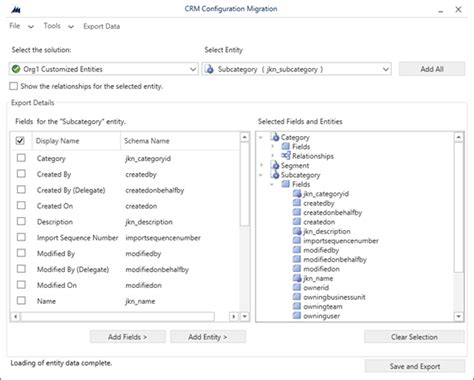Click the ownerid field icon in tree
The width and height of the screenshot is (474, 380).
click(x=297, y=287)
